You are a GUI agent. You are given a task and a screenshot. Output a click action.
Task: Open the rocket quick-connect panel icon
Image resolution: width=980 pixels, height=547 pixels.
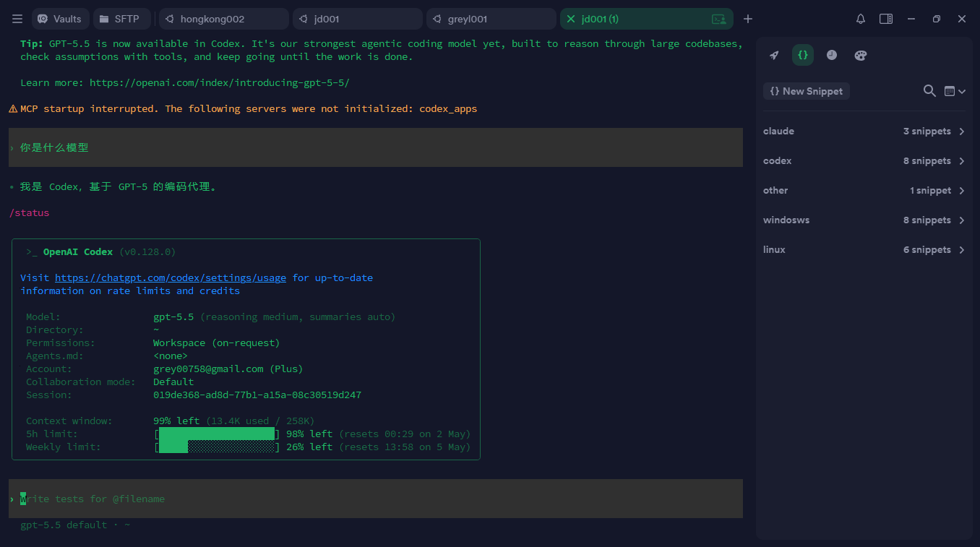774,55
